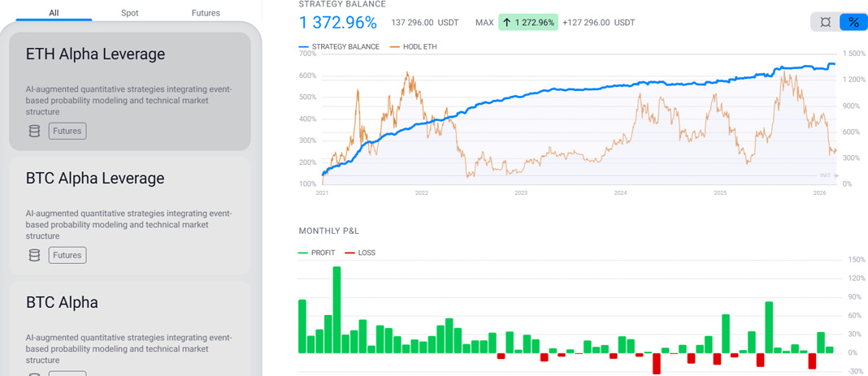The image size is (868, 376).
Task: Select the percent display toggle
Action: 853,22
